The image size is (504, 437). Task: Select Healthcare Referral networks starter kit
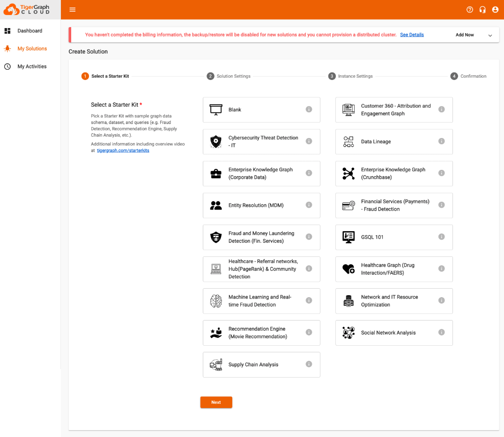[x=262, y=269]
